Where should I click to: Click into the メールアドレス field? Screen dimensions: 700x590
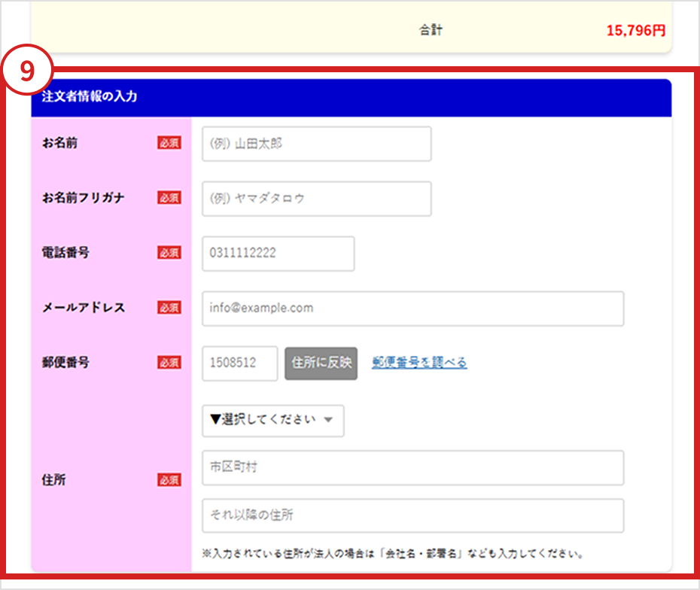(x=412, y=309)
